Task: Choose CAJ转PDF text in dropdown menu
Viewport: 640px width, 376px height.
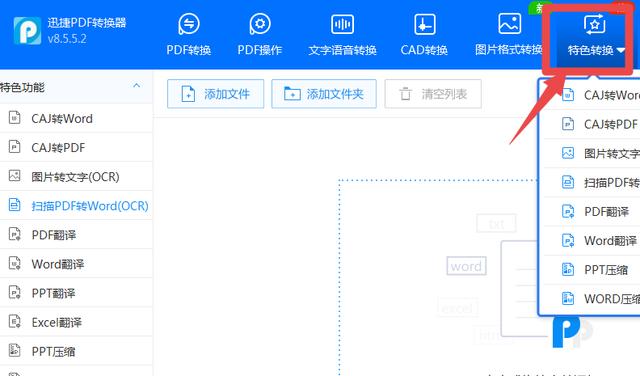Action: coord(610,124)
